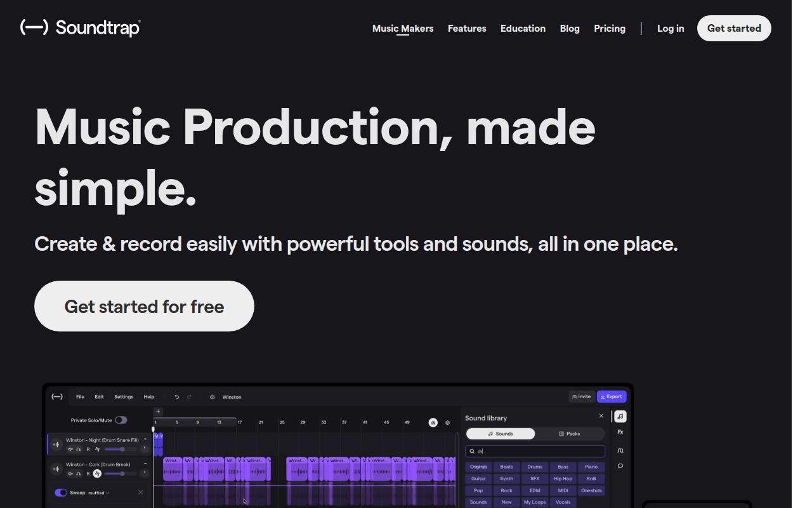The image size is (812, 508).
Task: Click the waveform instrument icon of Winston - Cork track
Action: pyautogui.click(x=56, y=469)
